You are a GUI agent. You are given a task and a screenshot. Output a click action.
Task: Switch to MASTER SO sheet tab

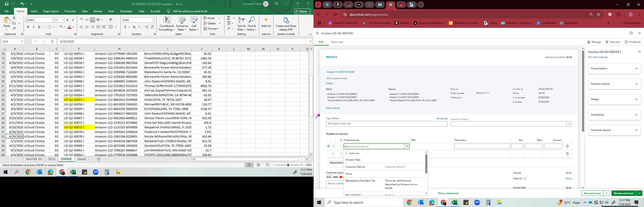[x=34, y=159]
